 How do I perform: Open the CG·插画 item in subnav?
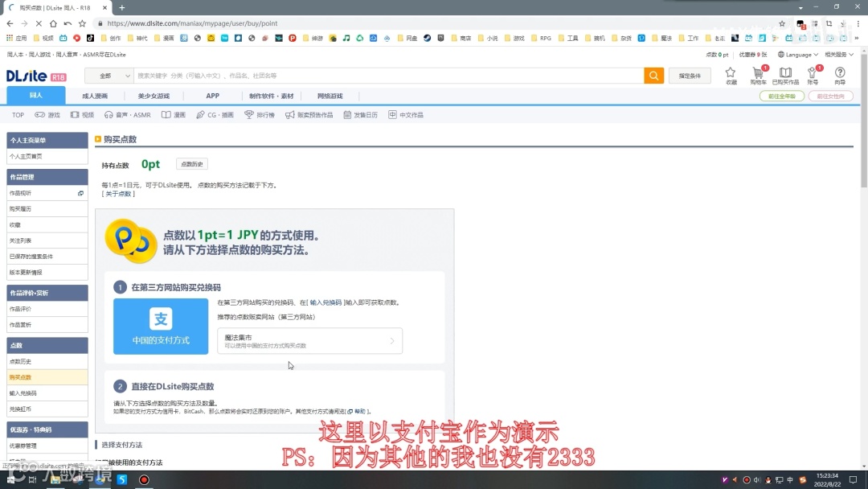215,115
